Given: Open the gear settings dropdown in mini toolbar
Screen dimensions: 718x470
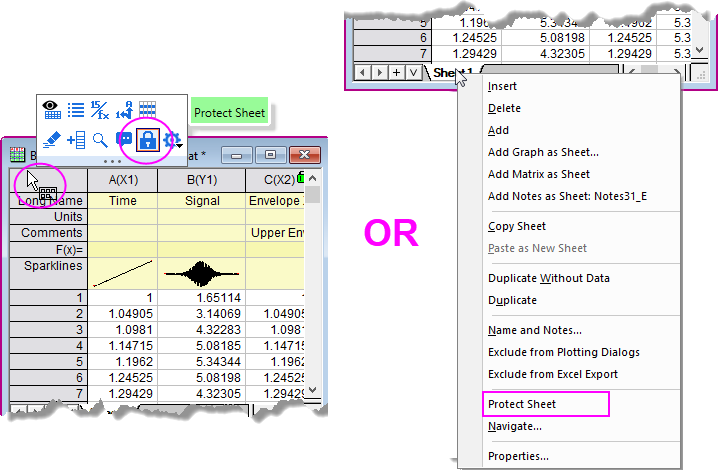Looking at the screenshot, I should 173,140.
